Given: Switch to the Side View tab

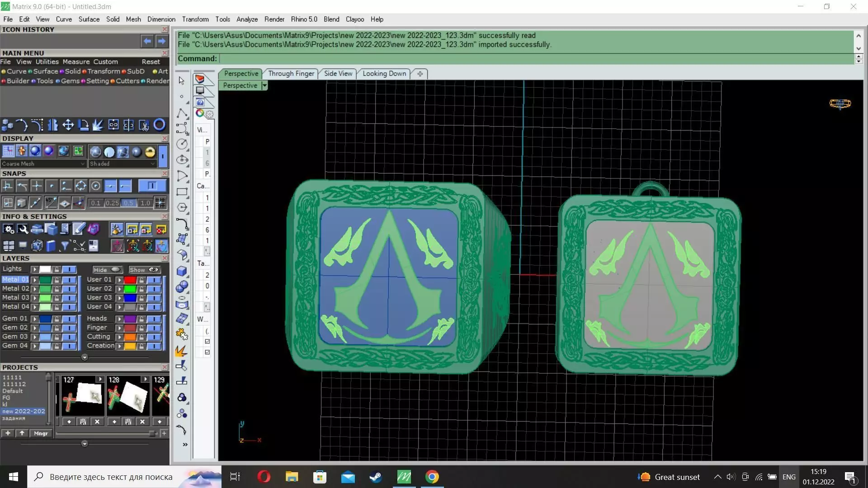Looking at the screenshot, I should [338, 74].
